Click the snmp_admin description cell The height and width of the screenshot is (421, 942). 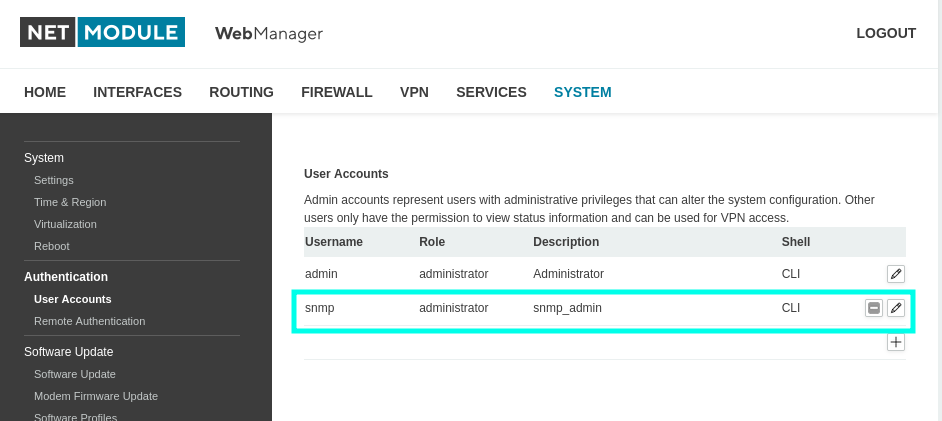pyautogui.click(x=567, y=308)
